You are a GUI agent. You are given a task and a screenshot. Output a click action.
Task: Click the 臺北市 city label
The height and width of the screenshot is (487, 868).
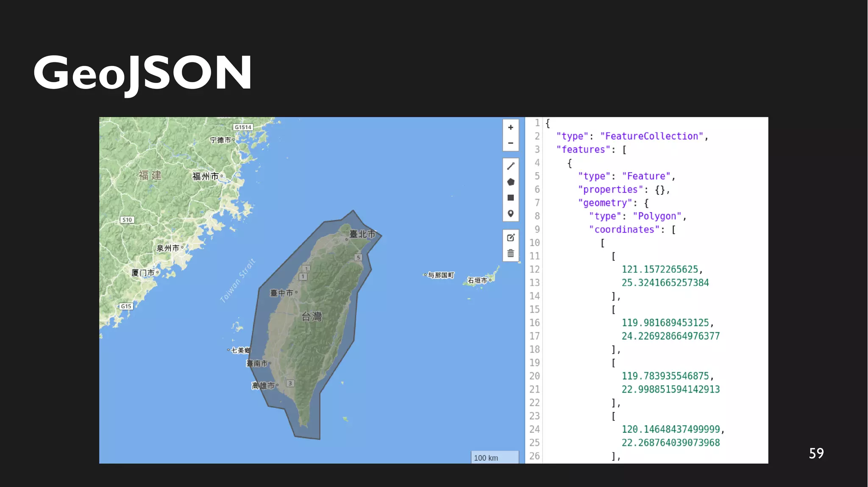pos(362,234)
